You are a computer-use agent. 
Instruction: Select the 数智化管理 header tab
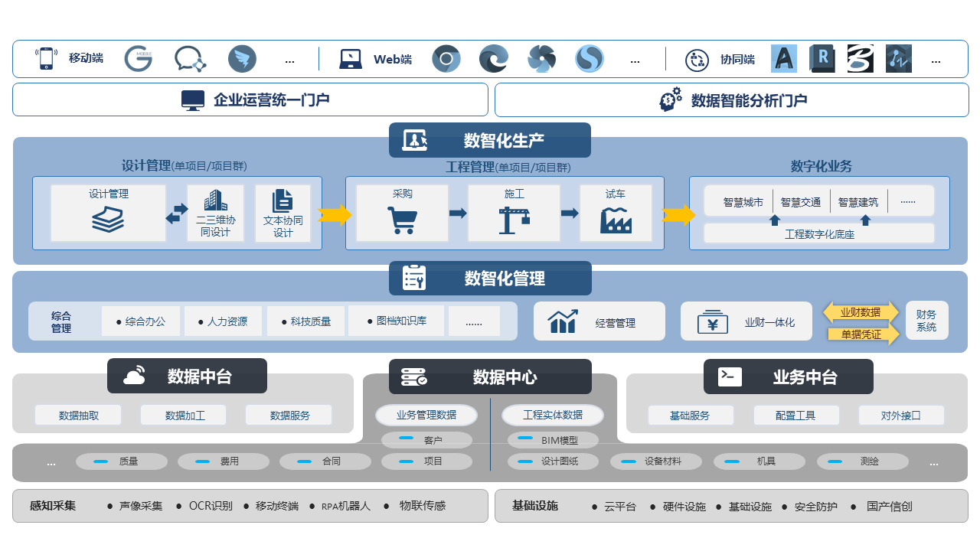pyautogui.click(x=490, y=279)
